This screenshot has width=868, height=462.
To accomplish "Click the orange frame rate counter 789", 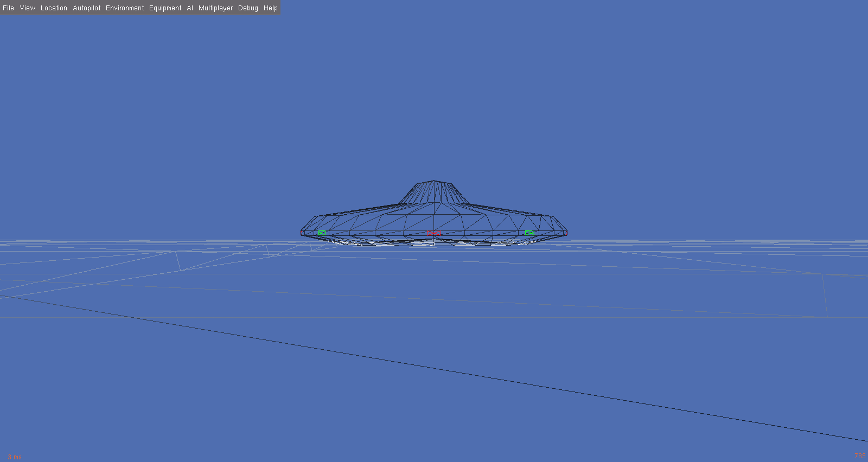I will 860,455.
